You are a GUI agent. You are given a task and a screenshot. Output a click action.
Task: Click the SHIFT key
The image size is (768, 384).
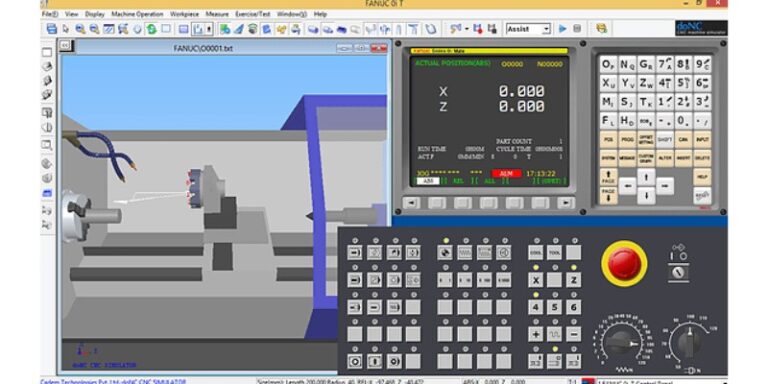pyautogui.click(x=664, y=140)
